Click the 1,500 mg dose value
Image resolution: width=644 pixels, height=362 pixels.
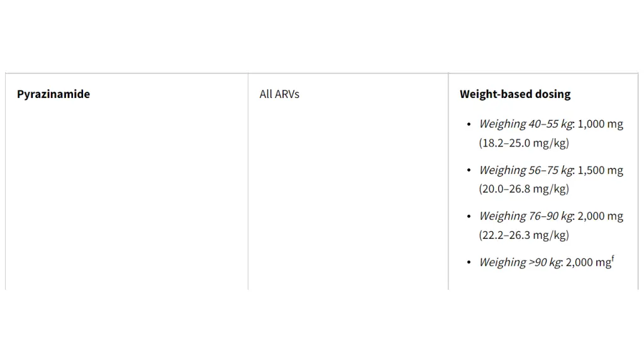pos(601,170)
